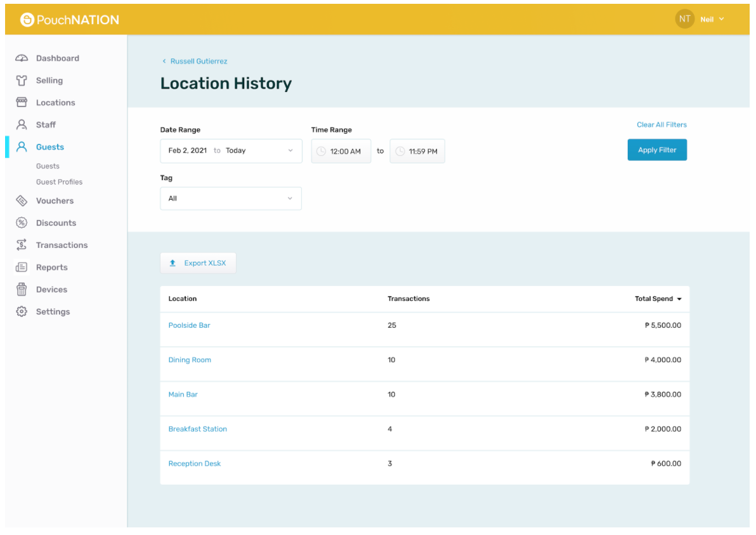Viewport: 756px width, 535px height.
Task: Click the Devices terminal icon
Action: pyautogui.click(x=22, y=290)
